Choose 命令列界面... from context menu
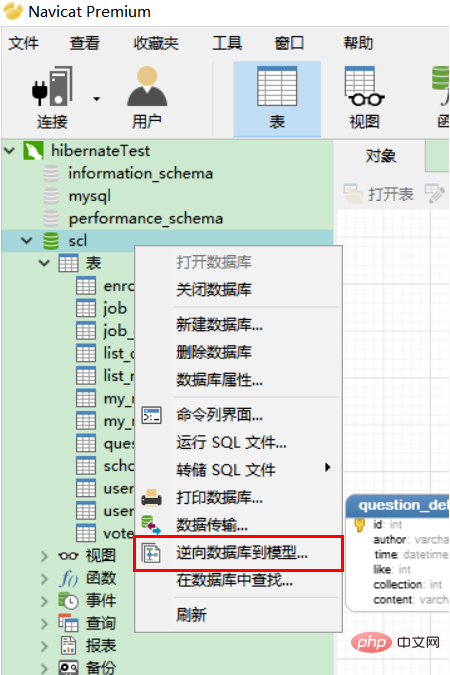The width and height of the screenshot is (450, 675). [239, 415]
